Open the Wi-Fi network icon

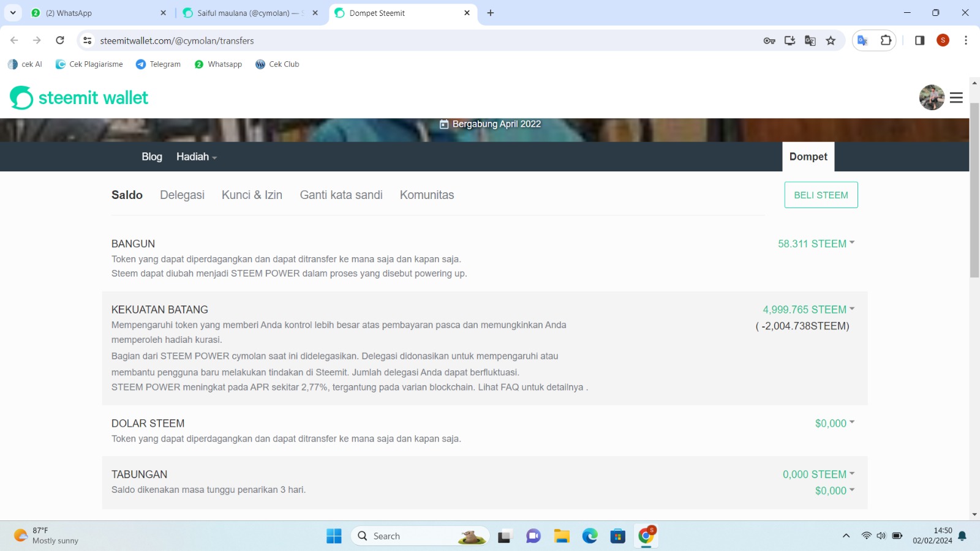(866, 536)
